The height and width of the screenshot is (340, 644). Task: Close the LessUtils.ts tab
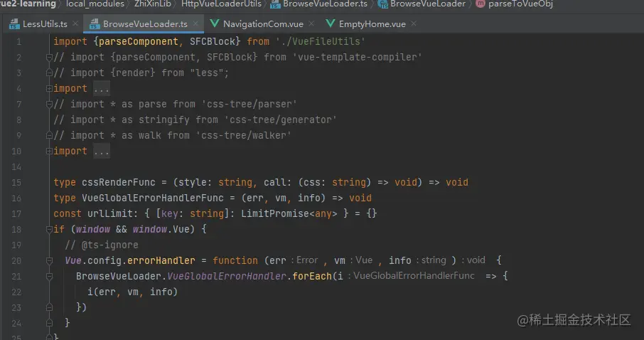pos(75,24)
